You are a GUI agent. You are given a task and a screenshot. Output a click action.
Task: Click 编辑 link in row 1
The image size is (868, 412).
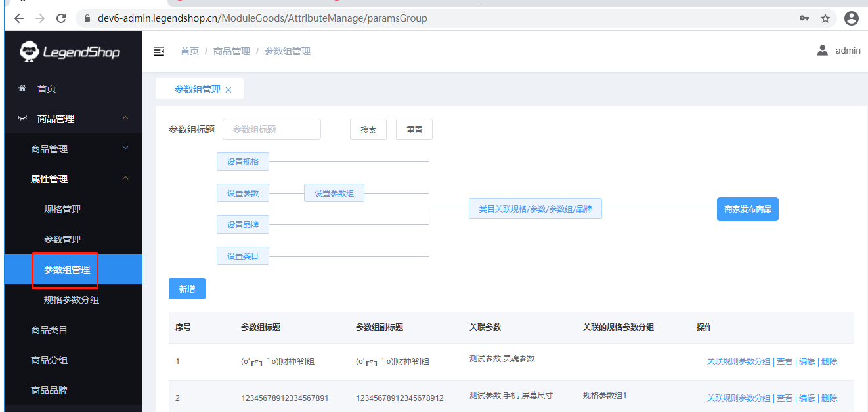tap(807, 361)
